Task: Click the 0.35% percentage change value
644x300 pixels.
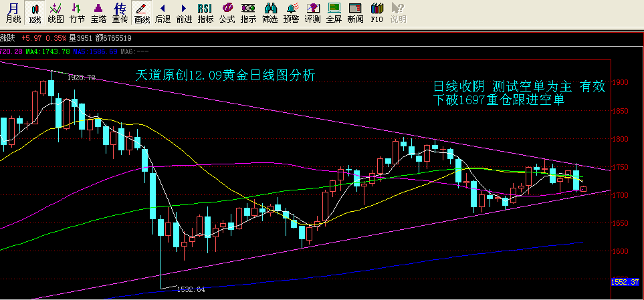Action: [x=56, y=38]
